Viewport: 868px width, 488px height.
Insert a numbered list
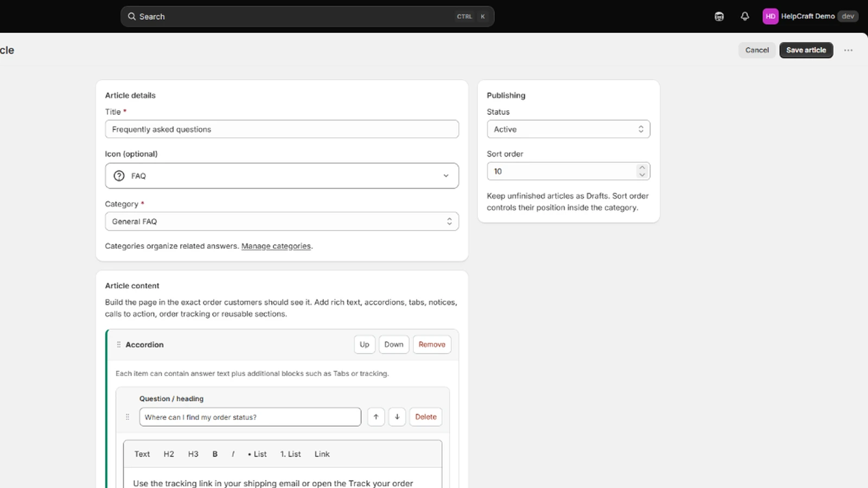[290, 454]
